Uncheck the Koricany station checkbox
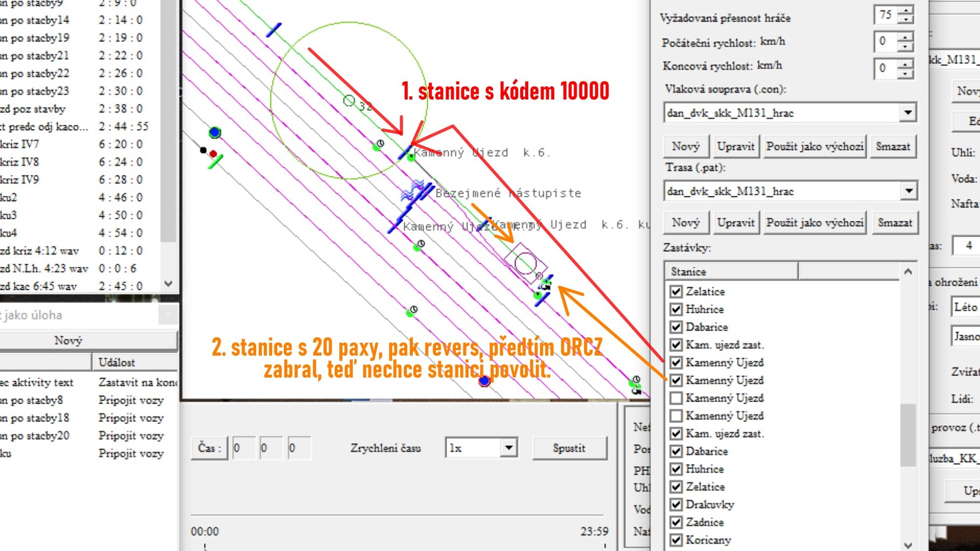This screenshot has height=551, width=980. [676, 540]
